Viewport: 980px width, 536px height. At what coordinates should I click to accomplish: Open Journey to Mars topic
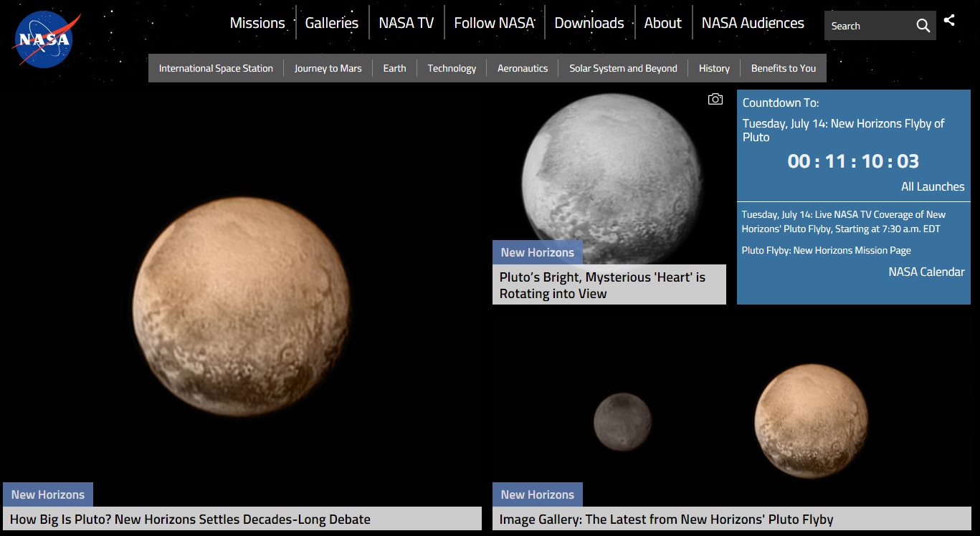328,68
